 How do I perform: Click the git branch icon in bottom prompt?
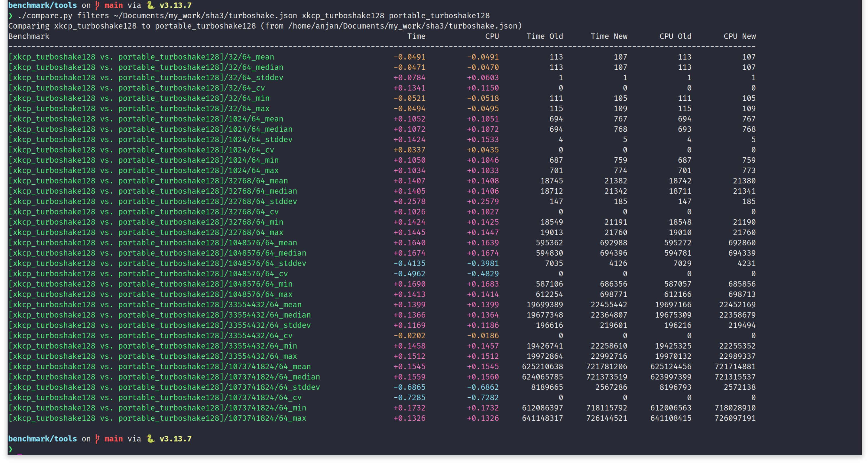pyautogui.click(x=97, y=438)
